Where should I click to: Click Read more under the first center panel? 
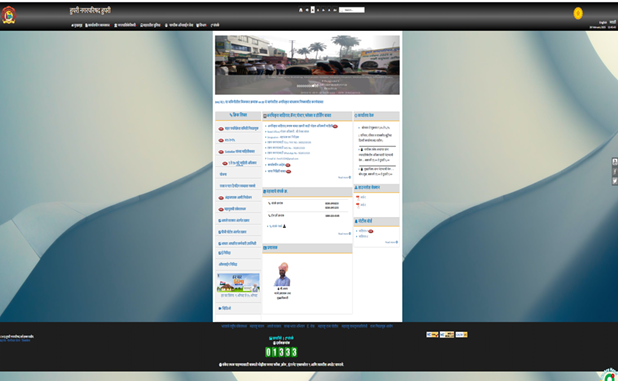click(344, 178)
